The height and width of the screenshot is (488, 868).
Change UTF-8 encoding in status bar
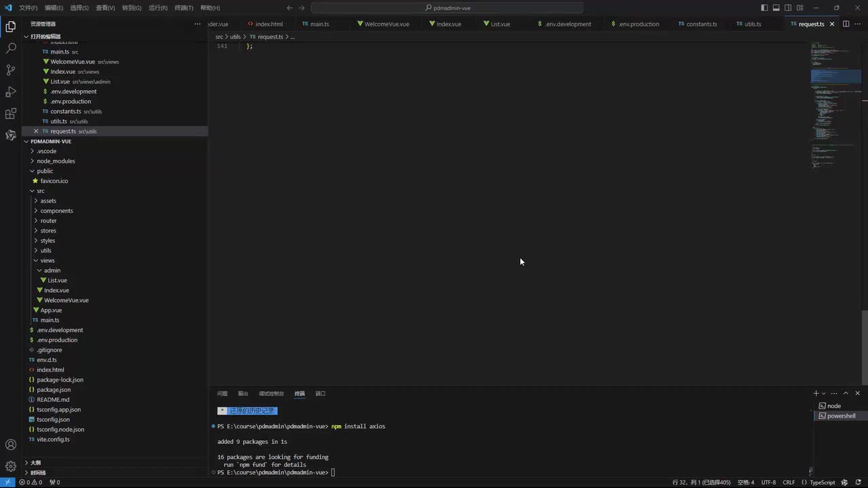pyautogui.click(x=768, y=483)
